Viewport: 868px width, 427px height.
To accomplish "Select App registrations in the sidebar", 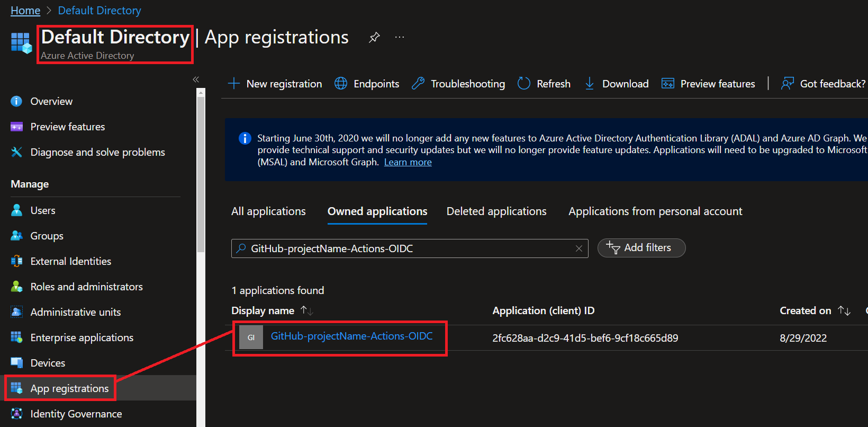I will pos(69,388).
